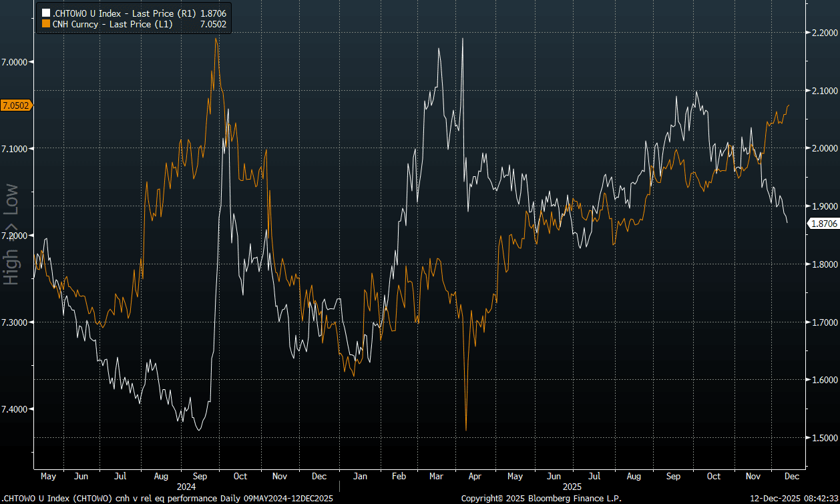Click the orange swatch beside CNH Curncy

point(45,24)
